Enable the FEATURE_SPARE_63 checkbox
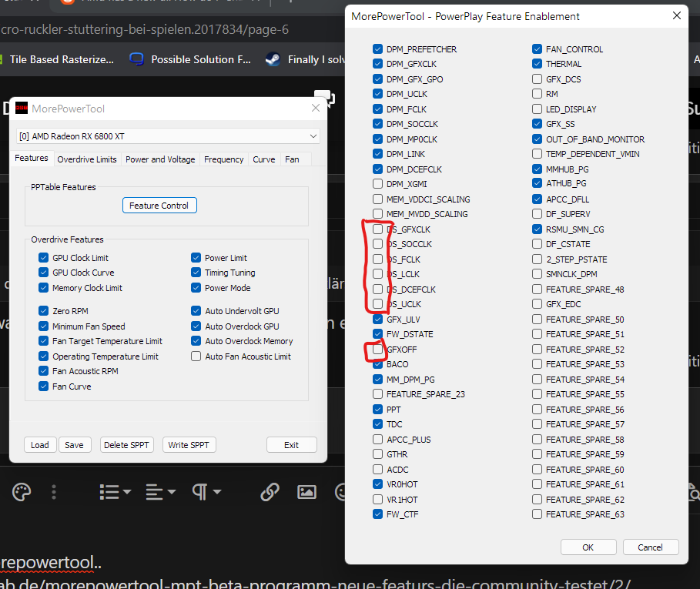This screenshot has height=589, width=700. click(x=537, y=514)
